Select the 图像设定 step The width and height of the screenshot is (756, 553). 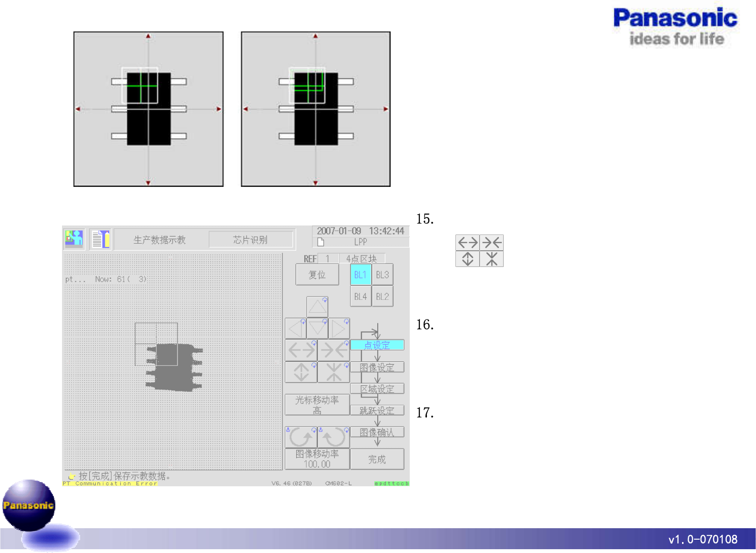377,367
